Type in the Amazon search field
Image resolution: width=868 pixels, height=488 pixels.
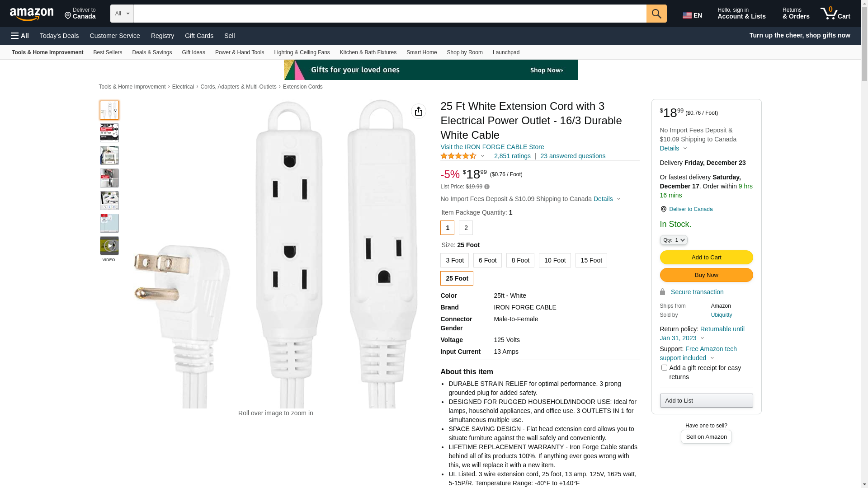(390, 14)
